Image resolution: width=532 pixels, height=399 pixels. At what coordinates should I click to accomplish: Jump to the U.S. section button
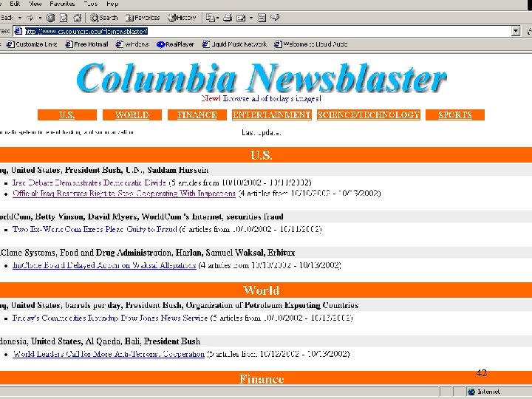pos(67,115)
